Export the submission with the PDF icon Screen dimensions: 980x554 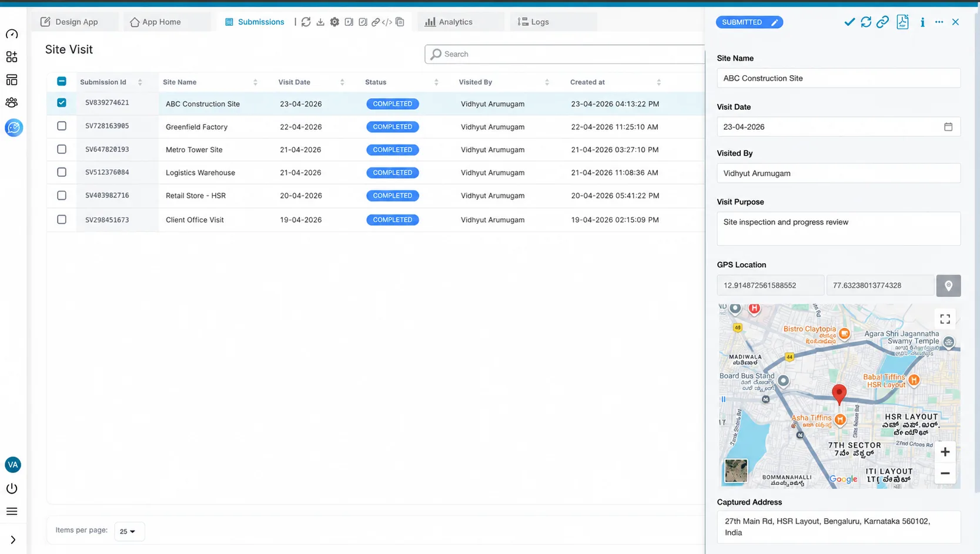click(x=902, y=22)
